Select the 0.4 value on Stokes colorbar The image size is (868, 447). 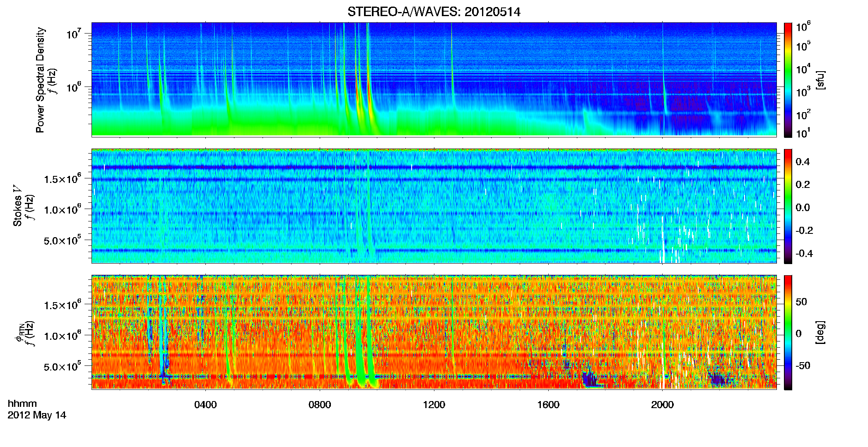[x=803, y=162]
